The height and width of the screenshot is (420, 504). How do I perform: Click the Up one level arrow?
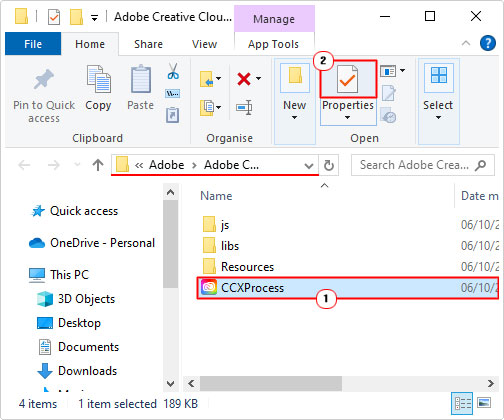click(x=98, y=165)
